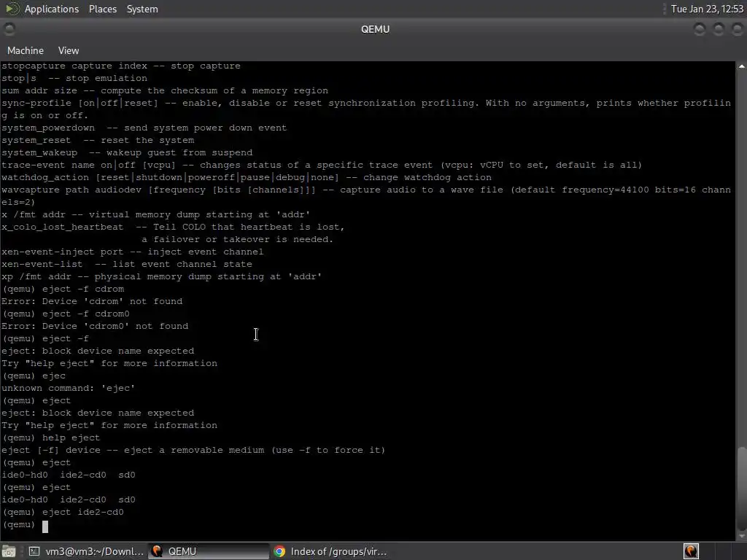Click the 'xen-event-inject port' help line
Viewport: 747px width, 560px height.
tap(133, 252)
